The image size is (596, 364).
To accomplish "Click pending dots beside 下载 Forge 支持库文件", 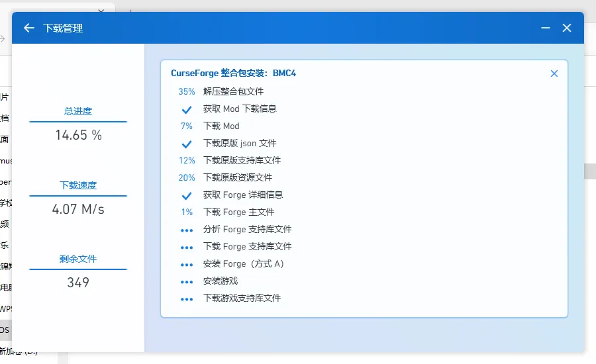I will click(187, 248).
